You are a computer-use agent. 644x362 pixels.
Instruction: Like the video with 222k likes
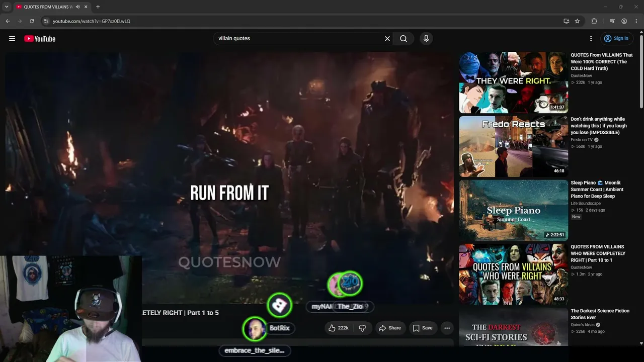(x=339, y=328)
